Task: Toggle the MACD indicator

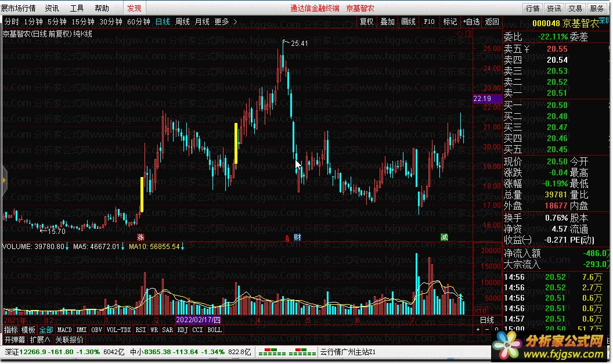Action: click(x=64, y=330)
